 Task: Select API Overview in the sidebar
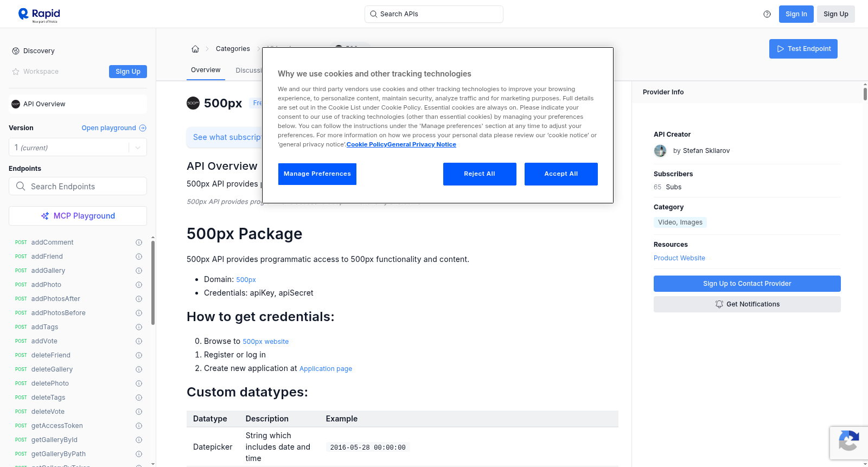coord(78,104)
